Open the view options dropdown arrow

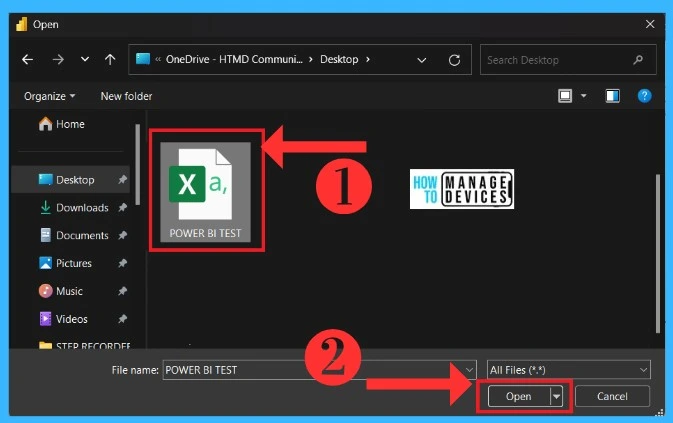point(584,96)
